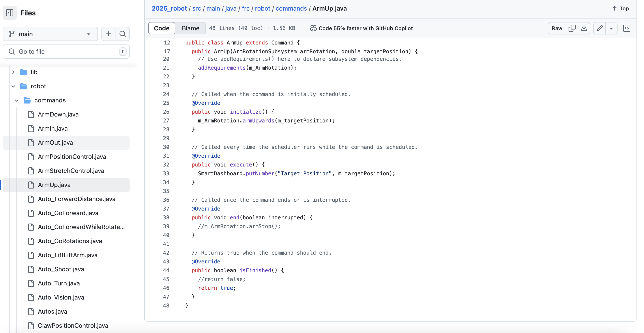This screenshot has height=333, width=644.
Task: Click line number 27
Action: (166, 120)
